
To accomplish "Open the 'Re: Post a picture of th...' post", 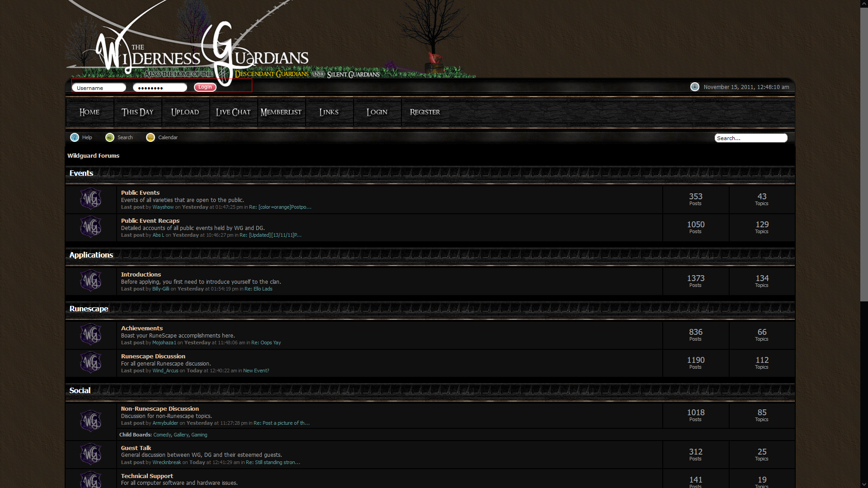I will [x=281, y=423].
